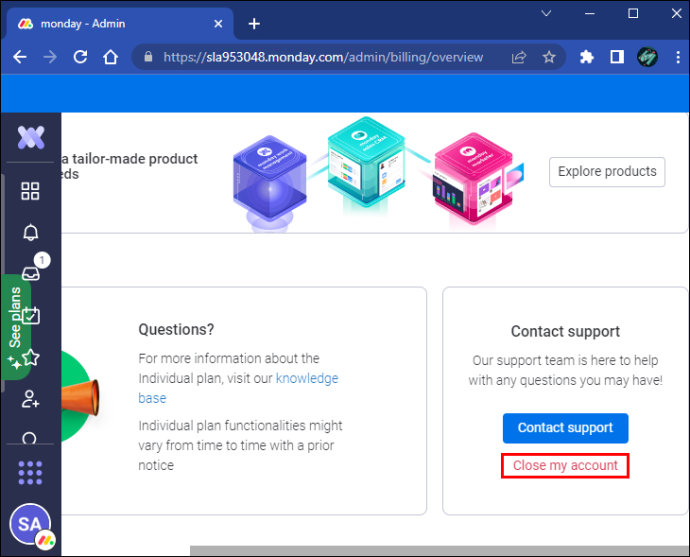Select the monday - Admin tab

pos(119,23)
